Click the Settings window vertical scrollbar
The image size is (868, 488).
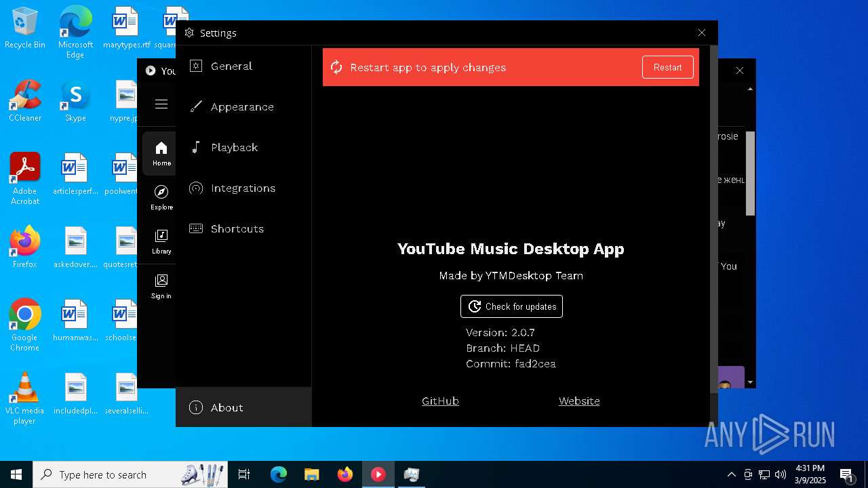(713, 219)
